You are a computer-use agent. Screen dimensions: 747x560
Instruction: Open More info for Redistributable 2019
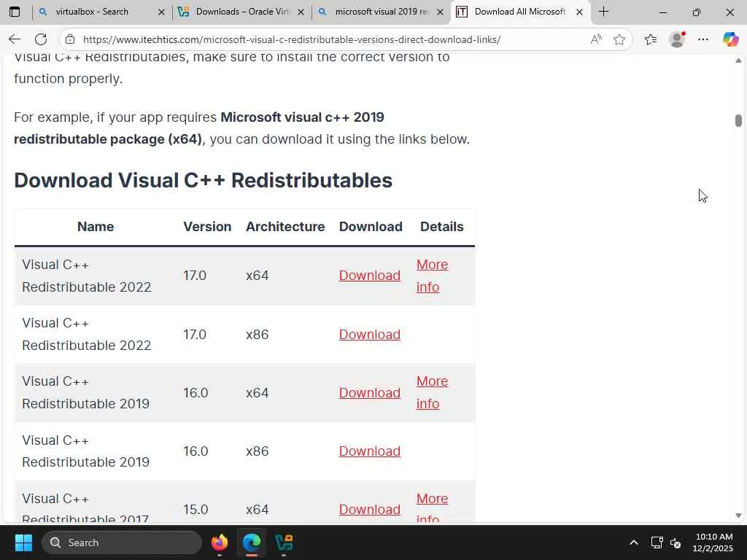(x=432, y=392)
